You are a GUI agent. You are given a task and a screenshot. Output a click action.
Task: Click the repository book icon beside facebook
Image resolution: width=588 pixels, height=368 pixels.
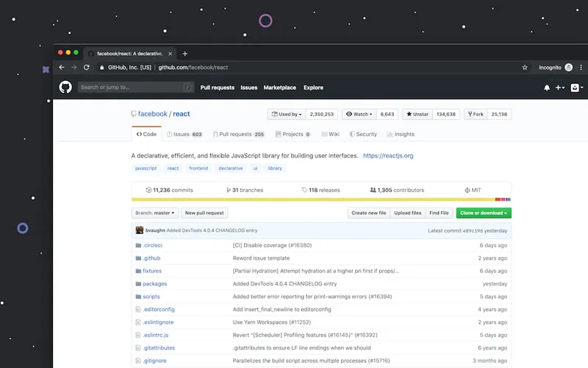pyautogui.click(x=134, y=114)
